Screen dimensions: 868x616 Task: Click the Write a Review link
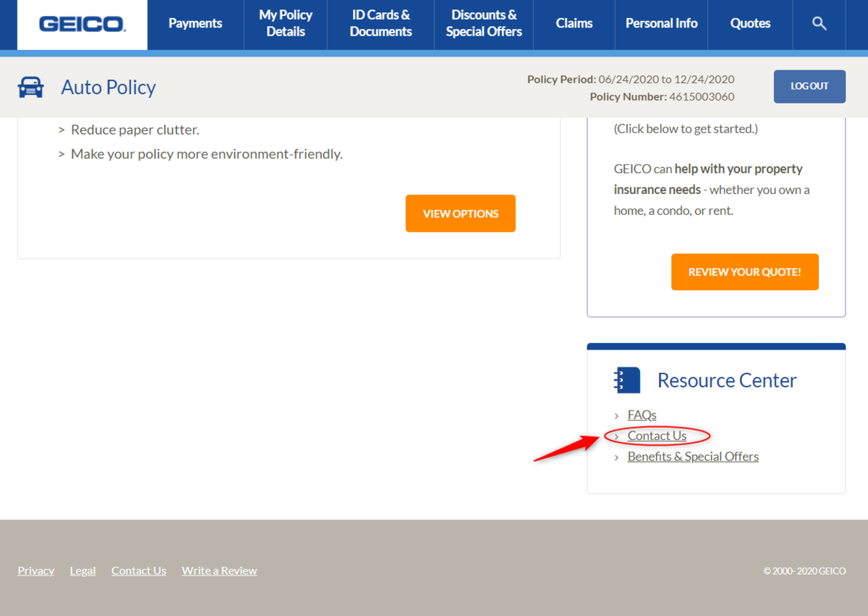tap(219, 570)
